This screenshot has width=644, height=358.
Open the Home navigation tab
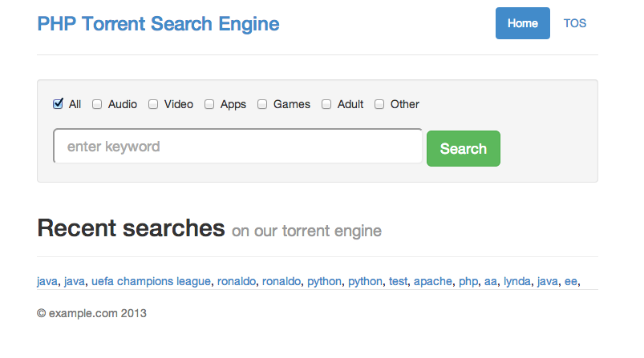[x=522, y=23]
